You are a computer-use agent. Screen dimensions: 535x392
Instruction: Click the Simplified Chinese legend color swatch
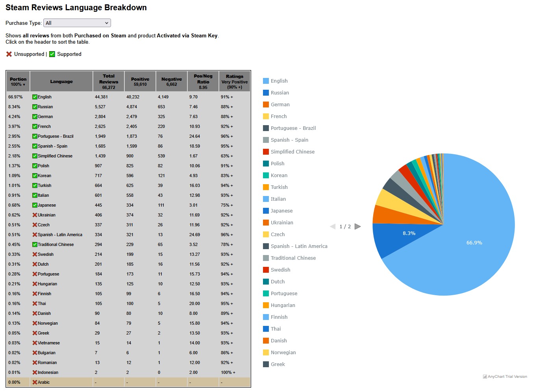[266, 152]
